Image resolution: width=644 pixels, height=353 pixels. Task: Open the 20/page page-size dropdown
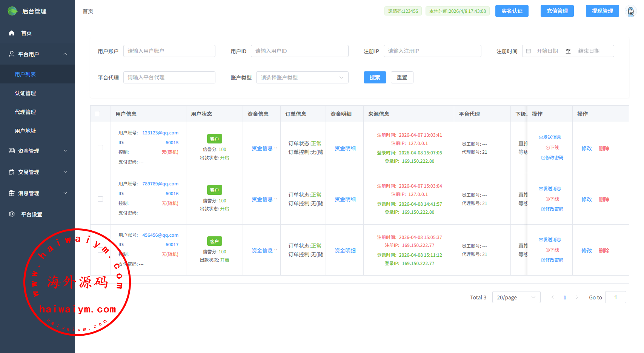516,297
